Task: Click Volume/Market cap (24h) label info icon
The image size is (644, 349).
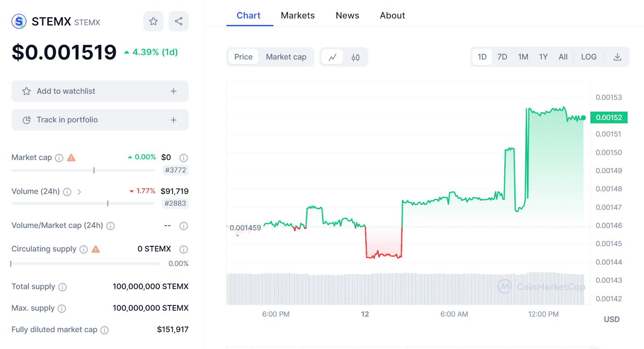Action: coord(110,226)
